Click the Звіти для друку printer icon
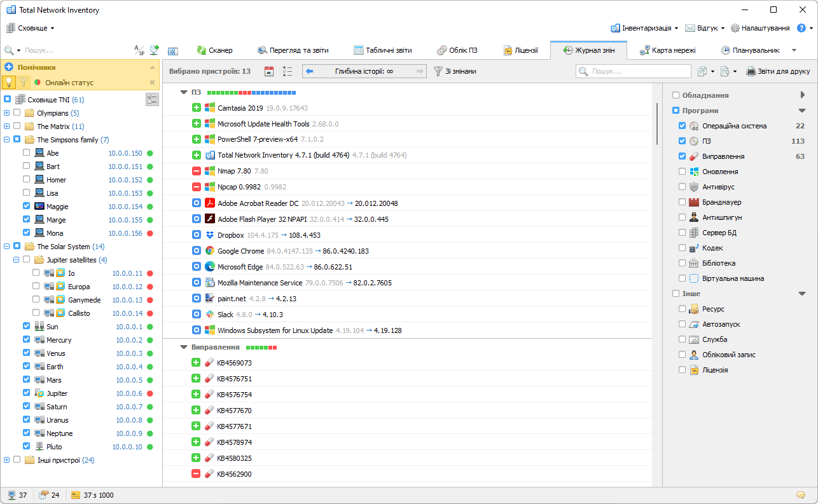 [x=751, y=72]
